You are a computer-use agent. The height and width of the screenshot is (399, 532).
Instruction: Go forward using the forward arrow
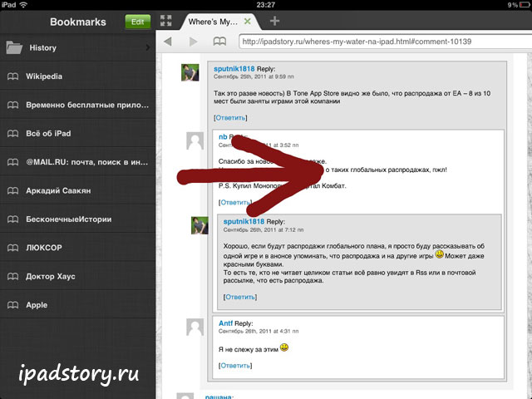pyautogui.click(x=194, y=41)
